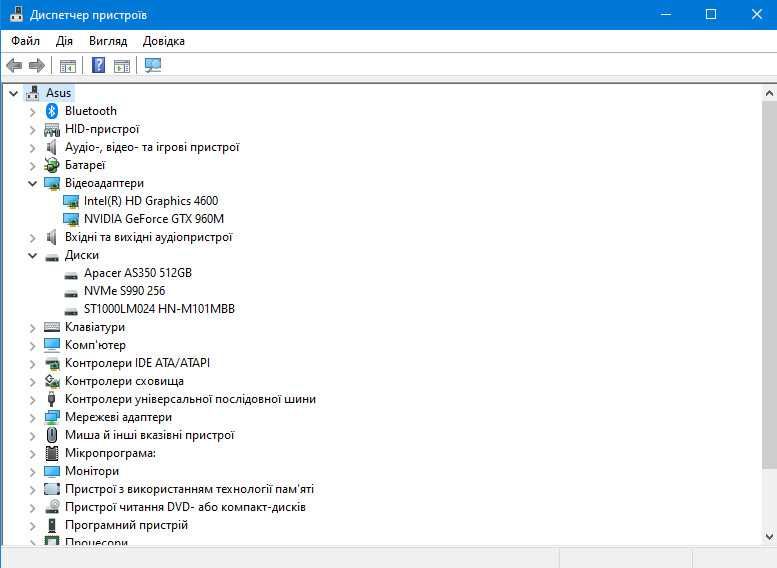Open the Дія menu
Screen dimensions: 777x568
pos(64,41)
